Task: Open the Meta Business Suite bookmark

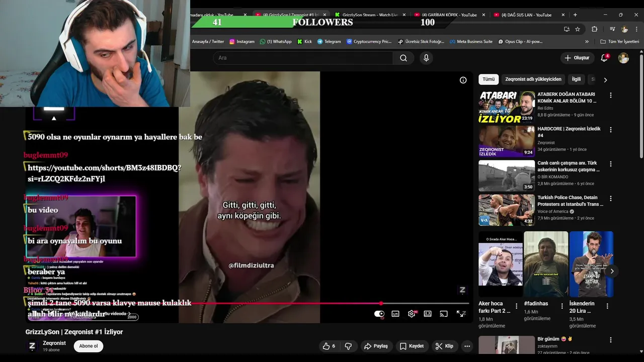Action: 471,42
